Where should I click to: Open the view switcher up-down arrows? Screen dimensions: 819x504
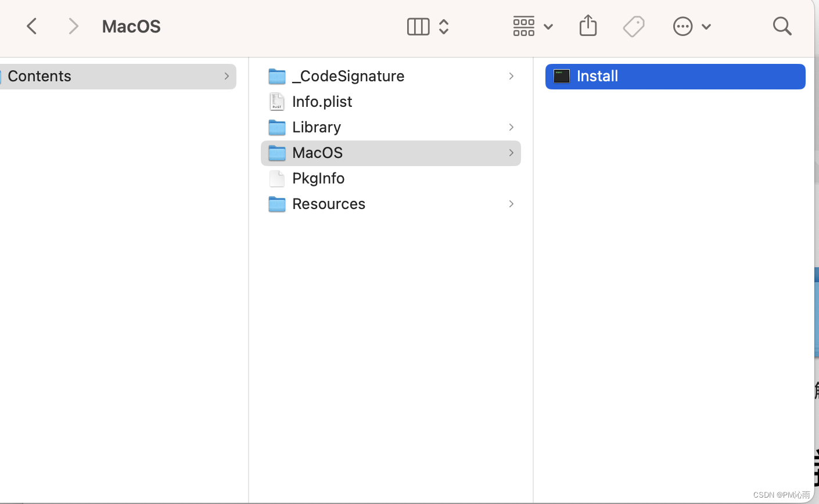tap(444, 26)
